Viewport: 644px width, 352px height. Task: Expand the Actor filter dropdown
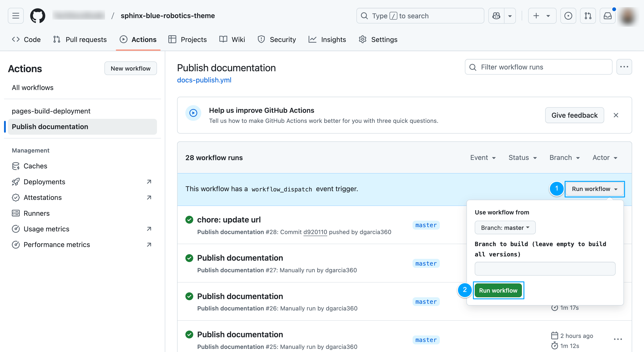pos(605,157)
